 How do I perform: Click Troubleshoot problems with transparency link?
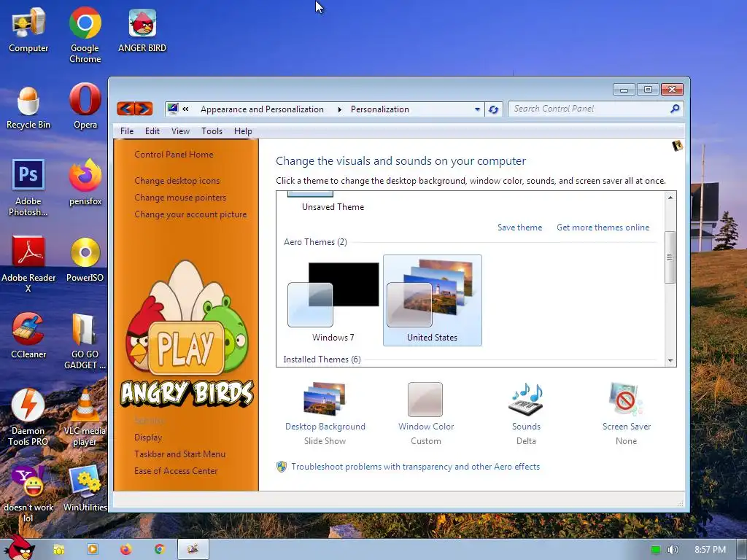tap(415, 467)
